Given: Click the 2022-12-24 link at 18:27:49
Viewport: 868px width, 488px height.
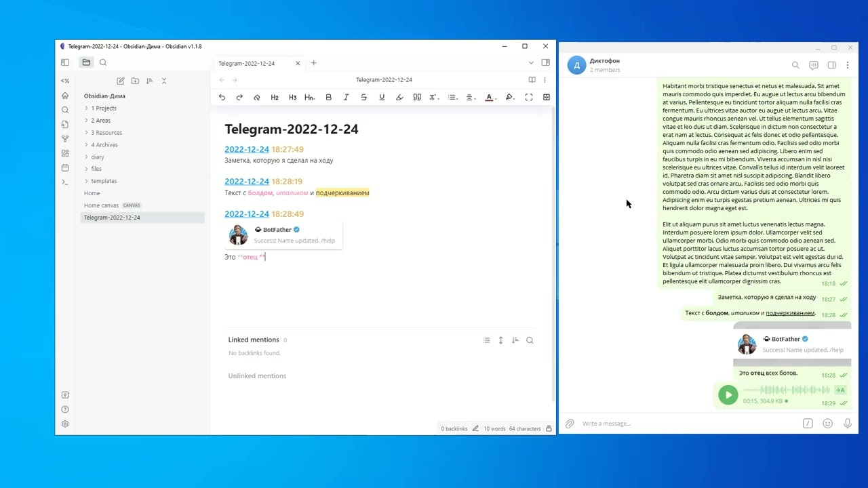Looking at the screenshot, I should click(x=247, y=149).
